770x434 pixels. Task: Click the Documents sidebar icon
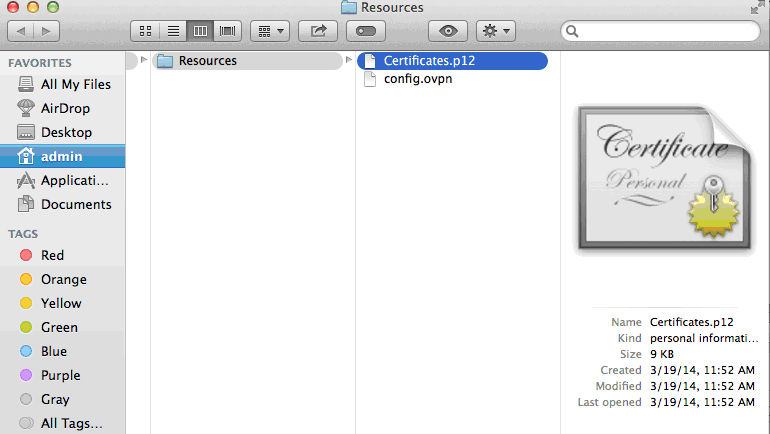(x=26, y=204)
